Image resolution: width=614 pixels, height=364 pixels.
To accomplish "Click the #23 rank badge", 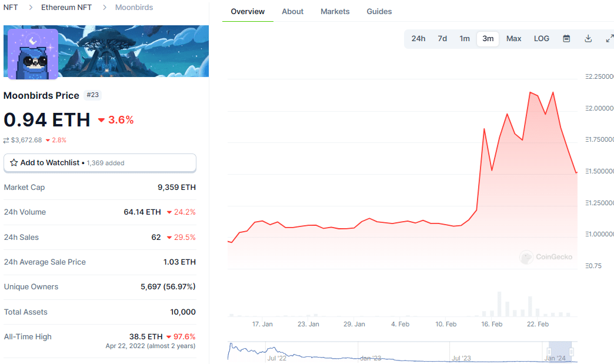I will 93,95.
